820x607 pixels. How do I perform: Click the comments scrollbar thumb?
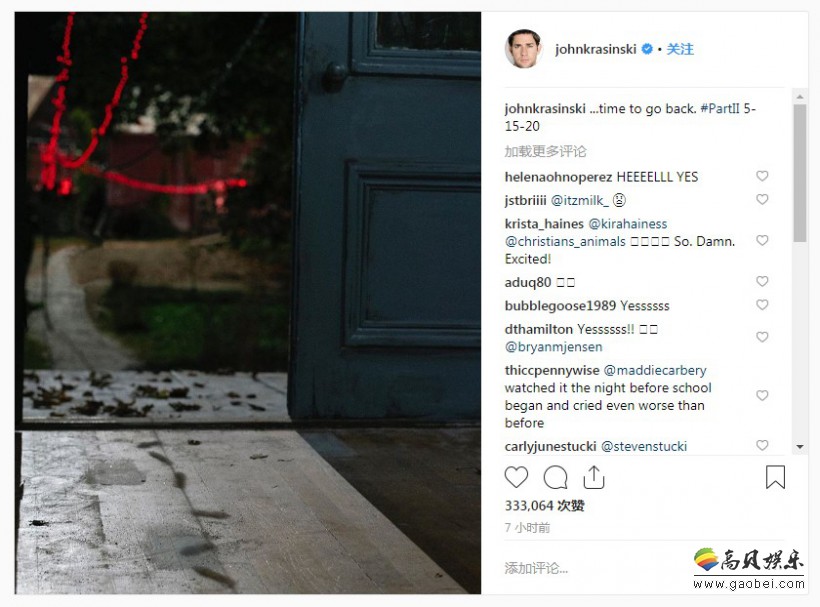pos(800,173)
